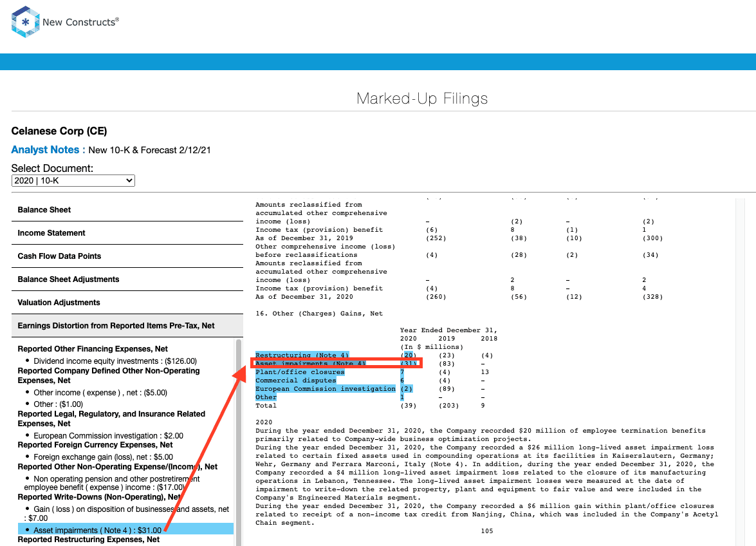Screen dimensions: 756x546
Task: Select Other income (expense), net : ($5.00) item
Action: pos(100,393)
